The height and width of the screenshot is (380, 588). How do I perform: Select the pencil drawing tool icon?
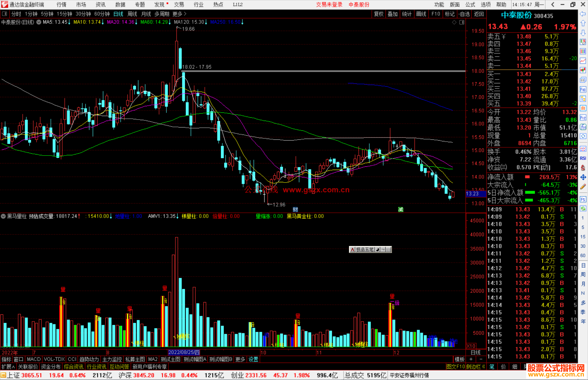[583, 187]
